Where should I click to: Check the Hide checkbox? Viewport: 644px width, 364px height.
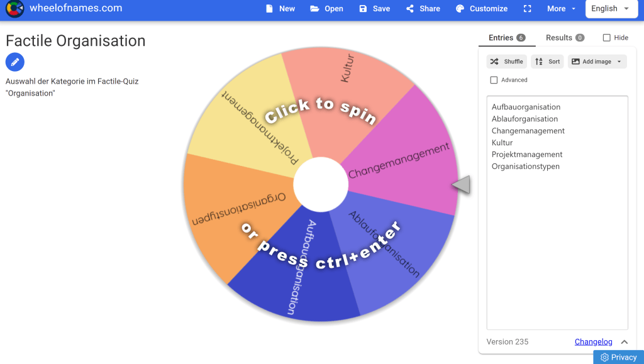[606, 38]
